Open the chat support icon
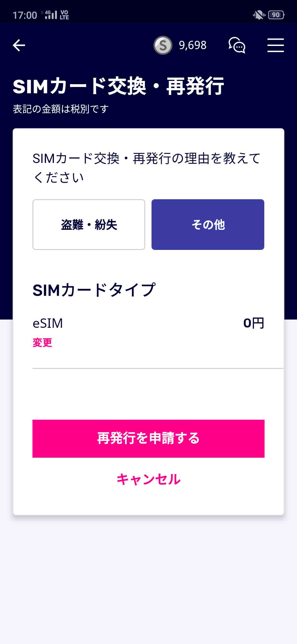Screen dimensions: 297x644 coord(237,45)
